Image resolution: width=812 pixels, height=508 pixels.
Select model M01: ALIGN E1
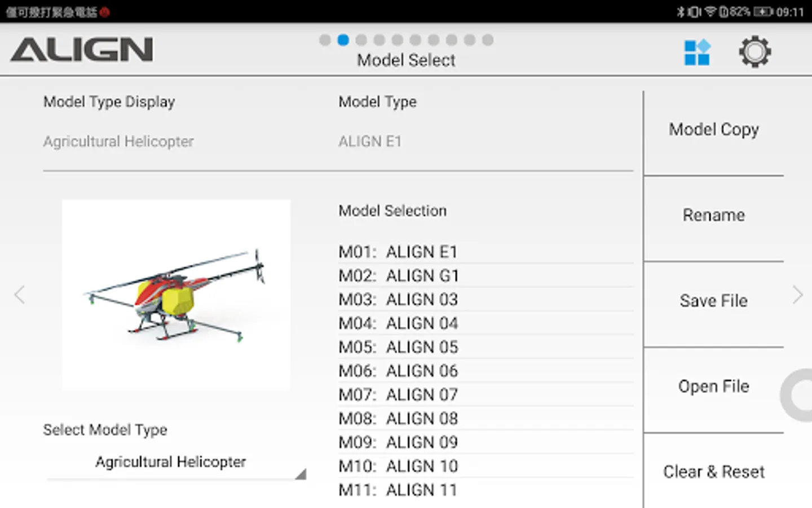click(486, 252)
